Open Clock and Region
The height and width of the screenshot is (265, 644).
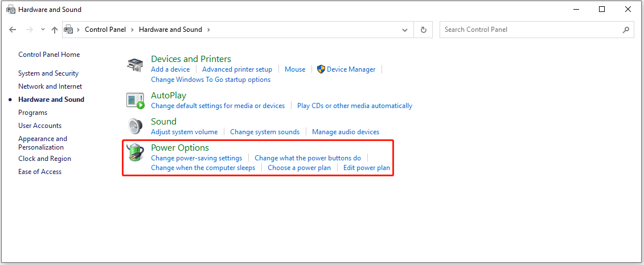[x=45, y=159]
